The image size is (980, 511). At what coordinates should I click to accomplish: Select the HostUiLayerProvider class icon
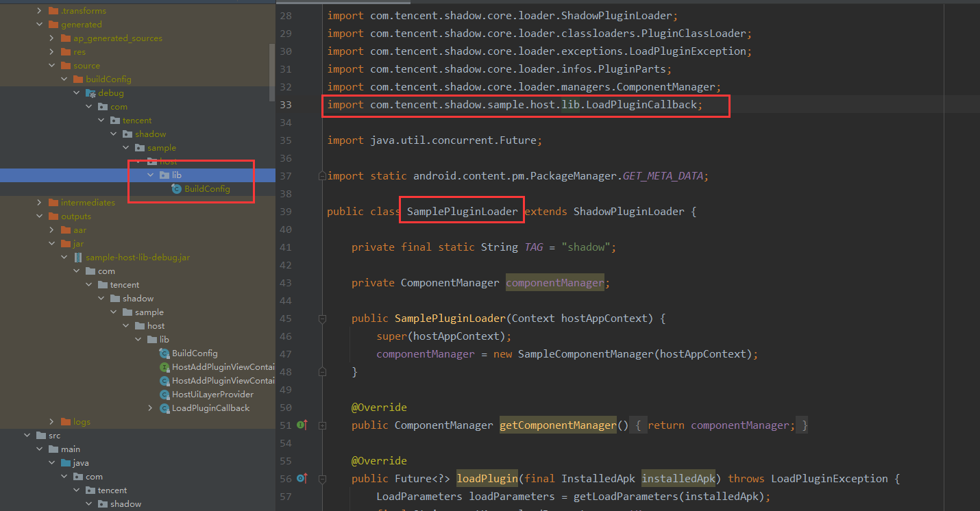coord(164,394)
